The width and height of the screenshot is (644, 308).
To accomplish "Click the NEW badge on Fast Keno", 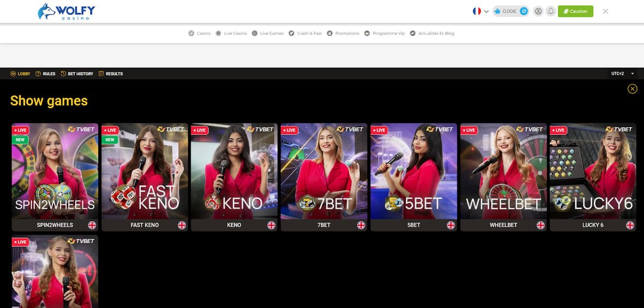I will 110,140.
